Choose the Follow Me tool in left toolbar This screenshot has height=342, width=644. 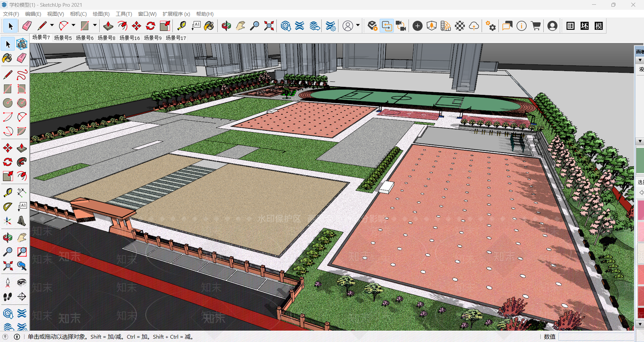pyautogui.click(x=22, y=162)
